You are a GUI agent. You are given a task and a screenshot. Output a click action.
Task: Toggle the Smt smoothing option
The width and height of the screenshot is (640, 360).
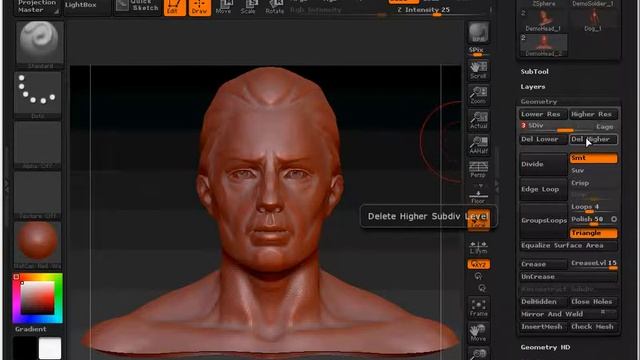point(593,158)
